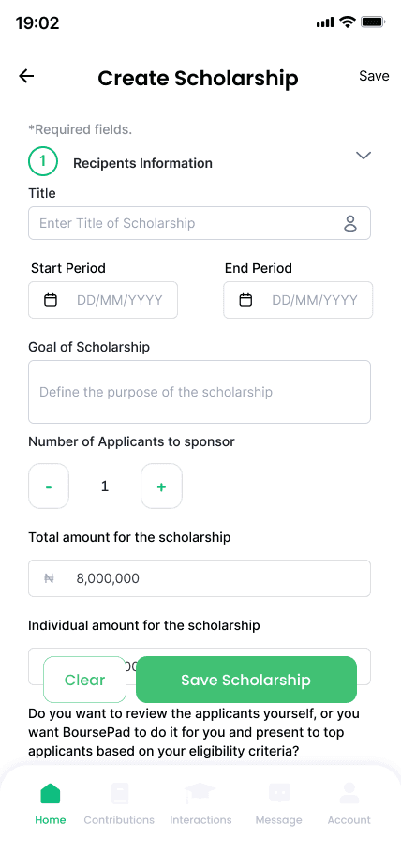This screenshot has height=868, width=401.
Task: Select the End Period date field
Action: pyautogui.click(x=298, y=300)
